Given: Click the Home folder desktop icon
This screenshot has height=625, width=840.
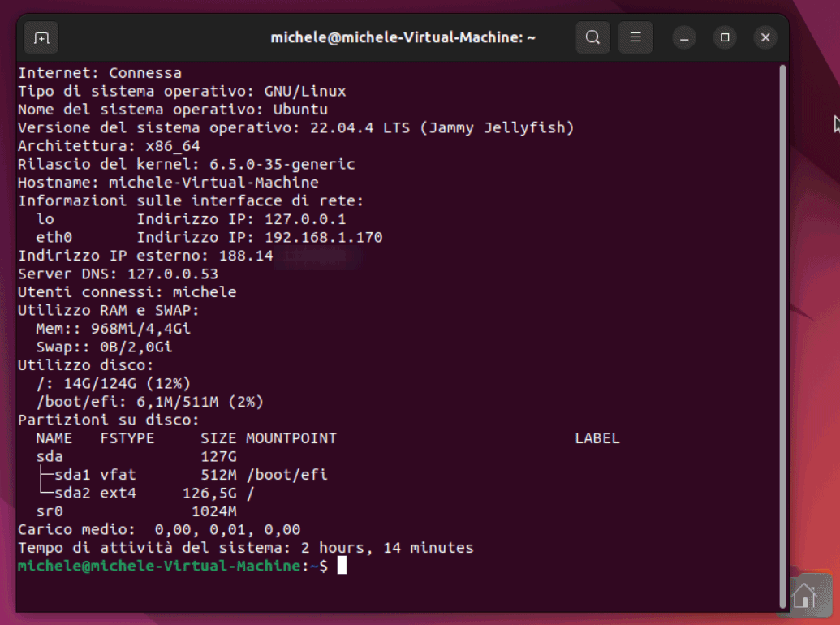Looking at the screenshot, I should [806, 595].
